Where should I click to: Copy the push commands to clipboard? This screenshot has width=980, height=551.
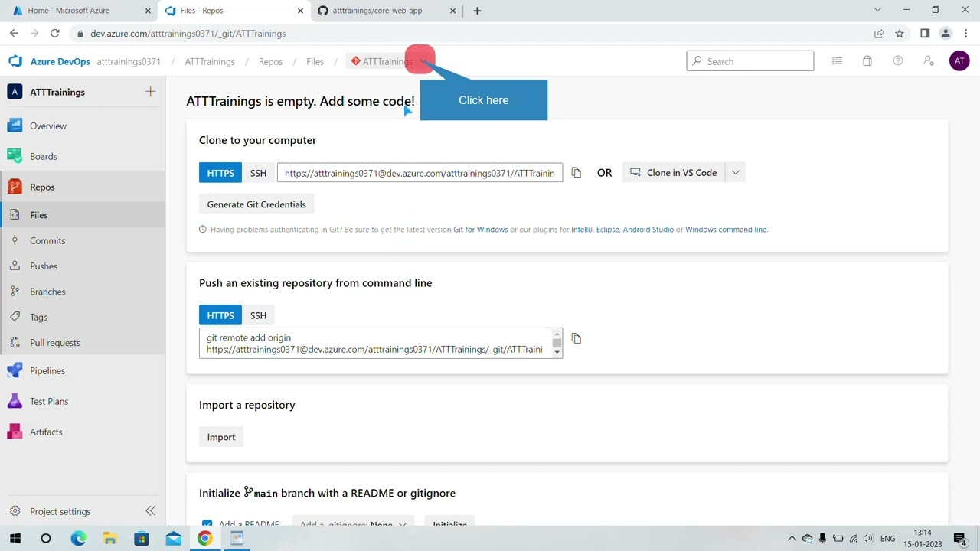576,338
